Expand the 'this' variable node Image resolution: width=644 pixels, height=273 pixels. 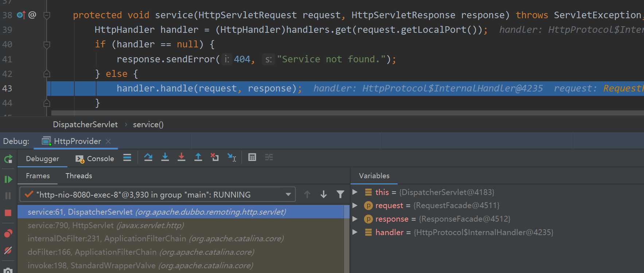pyautogui.click(x=355, y=192)
